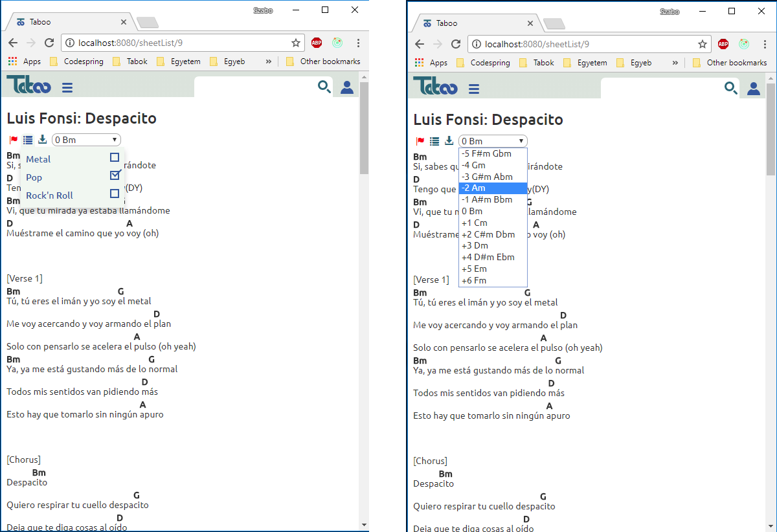Click the download icon in right window
Screen dimensions: 777x532
(x=449, y=141)
